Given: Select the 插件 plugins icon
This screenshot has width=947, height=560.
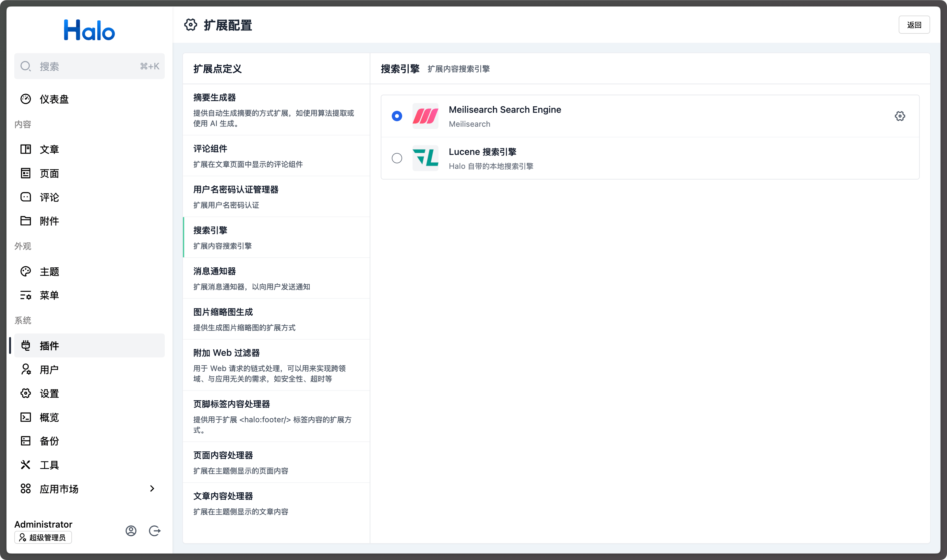Looking at the screenshot, I should tap(26, 346).
